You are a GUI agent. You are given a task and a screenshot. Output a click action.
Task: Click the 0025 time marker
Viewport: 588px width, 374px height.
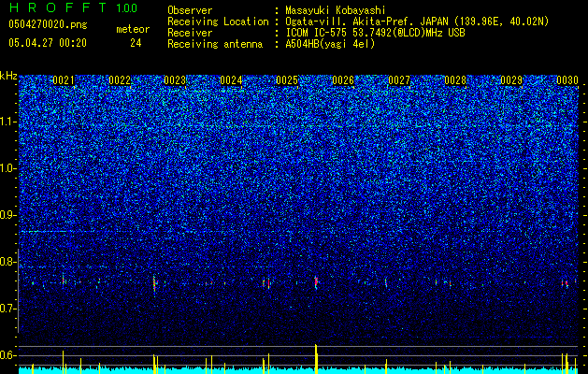(287, 80)
